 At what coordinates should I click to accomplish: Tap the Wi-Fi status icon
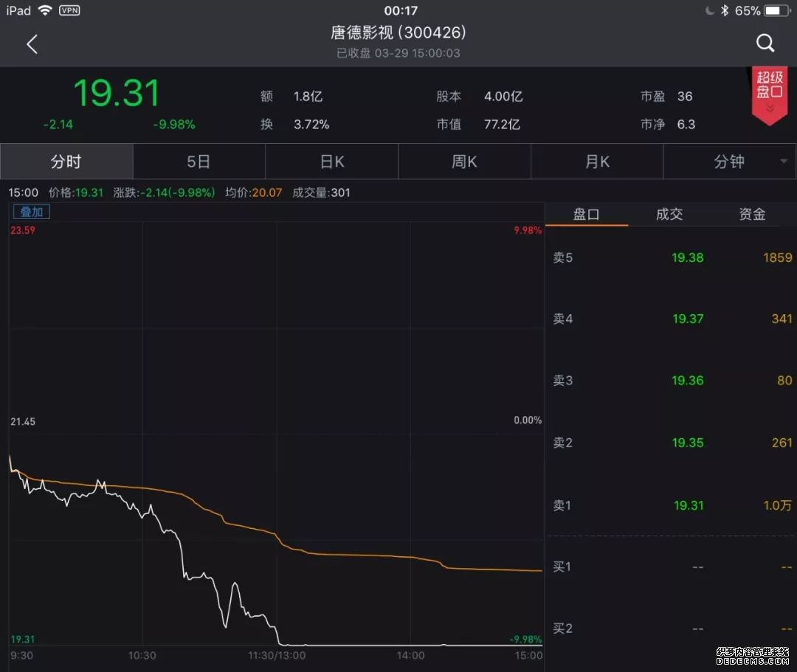[x=45, y=10]
